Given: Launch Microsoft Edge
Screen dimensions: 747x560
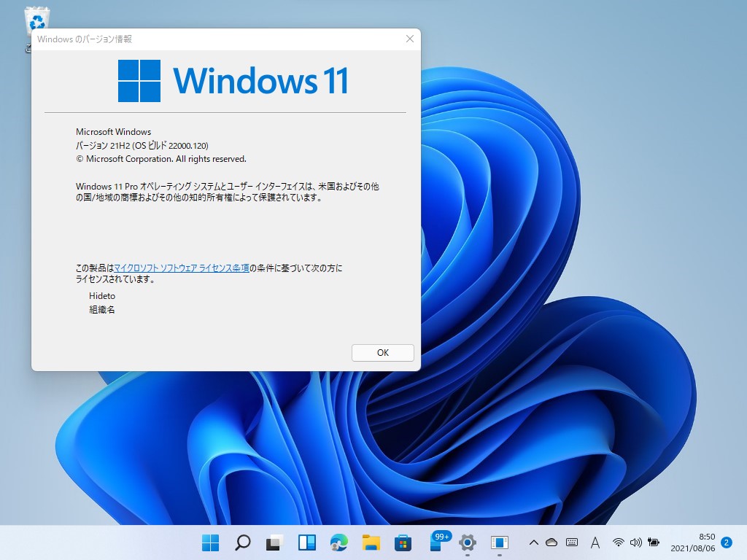Looking at the screenshot, I should pos(338,543).
